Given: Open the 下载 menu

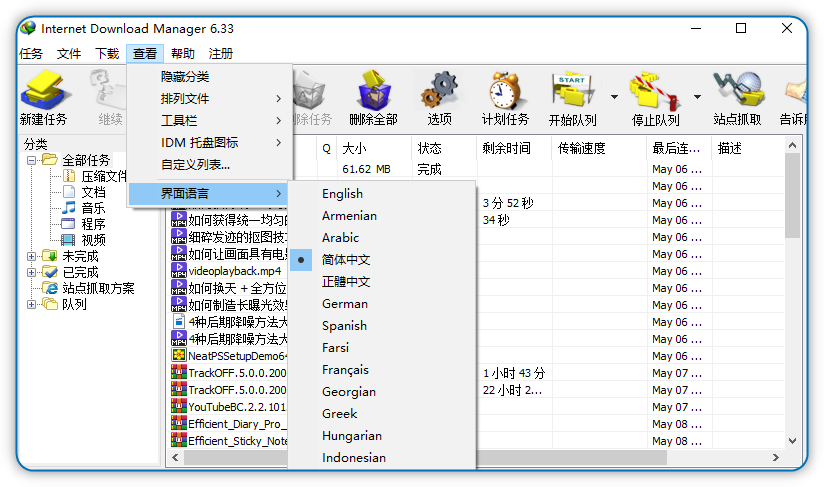Looking at the screenshot, I should 107,54.
